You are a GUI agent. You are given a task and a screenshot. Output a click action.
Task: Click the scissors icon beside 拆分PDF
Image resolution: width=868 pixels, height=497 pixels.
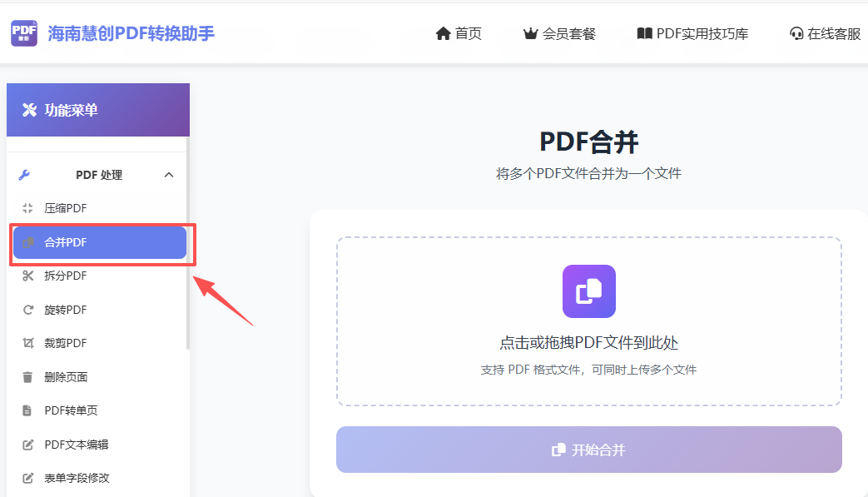(27, 276)
